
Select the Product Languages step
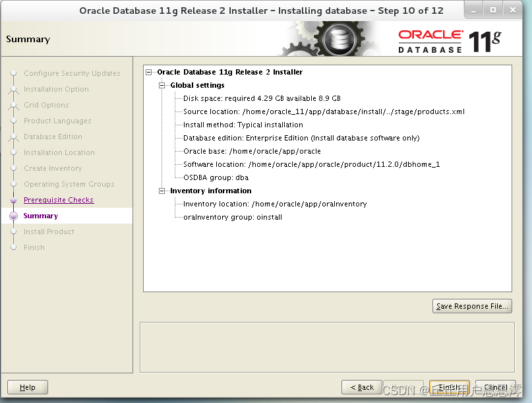57,121
